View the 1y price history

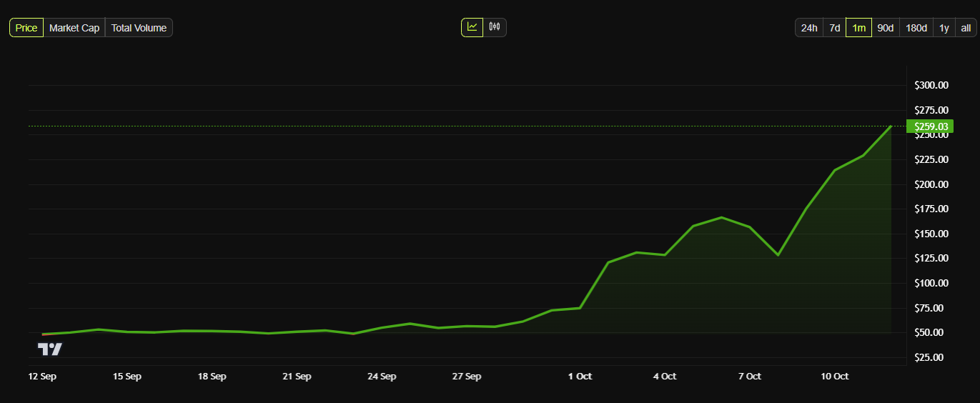pyautogui.click(x=944, y=28)
